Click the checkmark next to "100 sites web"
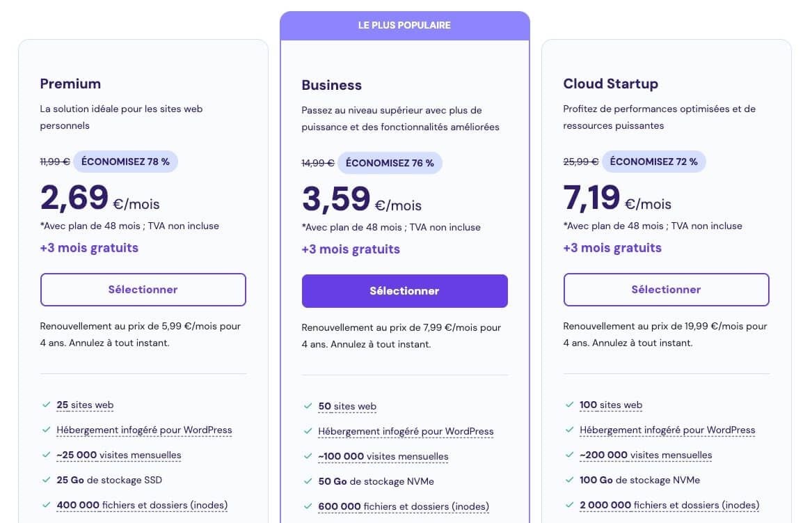 tap(570, 405)
